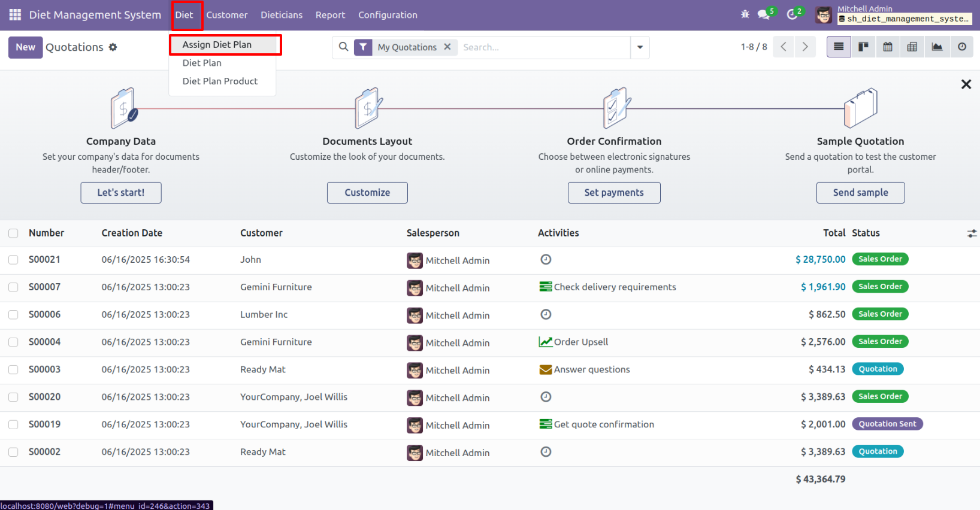This screenshot has height=510, width=980.
Task: Tick the checkbox for S00020
Action: pos(13,397)
